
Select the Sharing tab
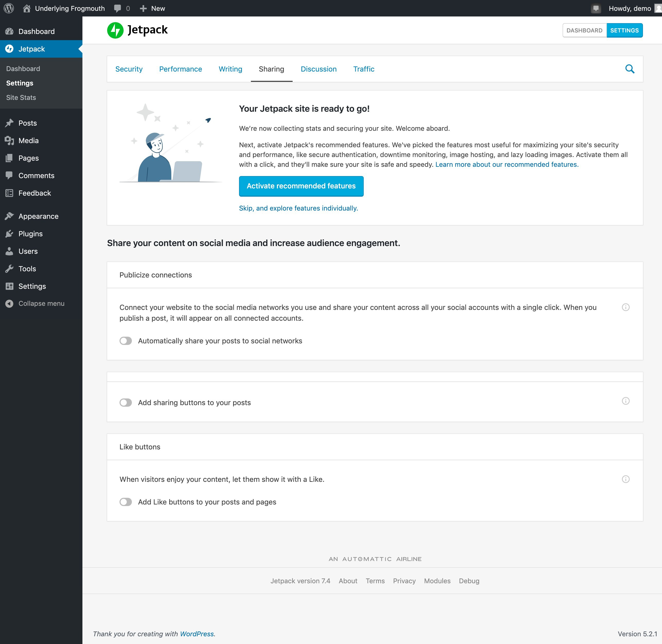[x=271, y=69]
